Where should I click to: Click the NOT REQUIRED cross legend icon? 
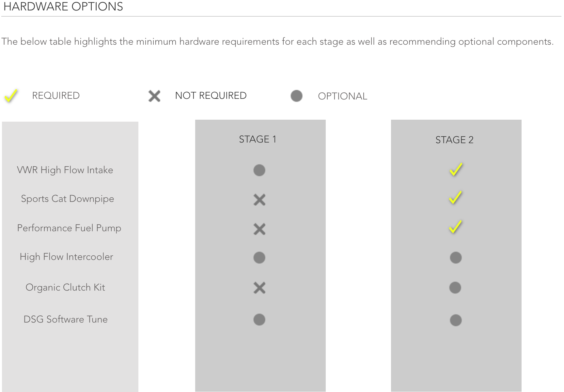(154, 96)
